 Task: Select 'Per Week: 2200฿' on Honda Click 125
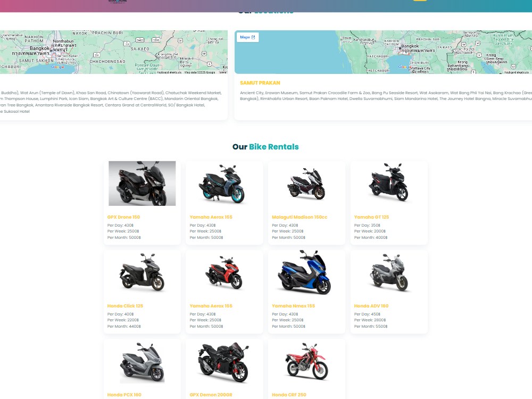click(123, 320)
